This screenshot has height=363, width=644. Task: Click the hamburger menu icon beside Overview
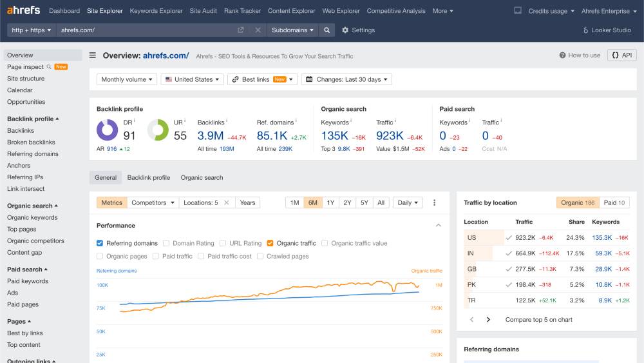[93, 55]
